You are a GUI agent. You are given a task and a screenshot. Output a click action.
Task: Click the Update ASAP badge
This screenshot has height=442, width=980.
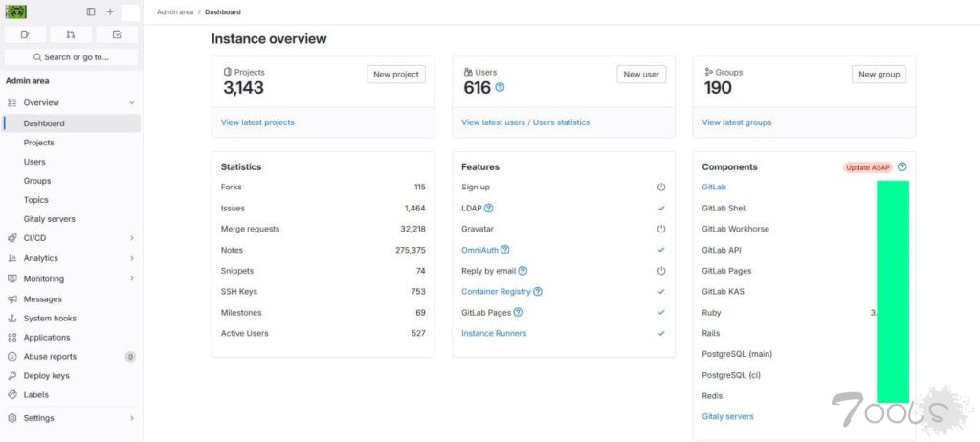point(867,167)
